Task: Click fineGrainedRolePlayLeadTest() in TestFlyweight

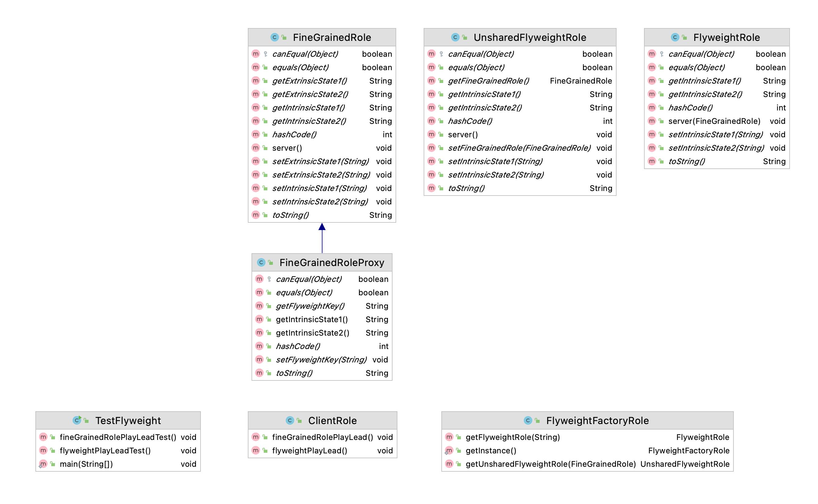Action: click(118, 437)
